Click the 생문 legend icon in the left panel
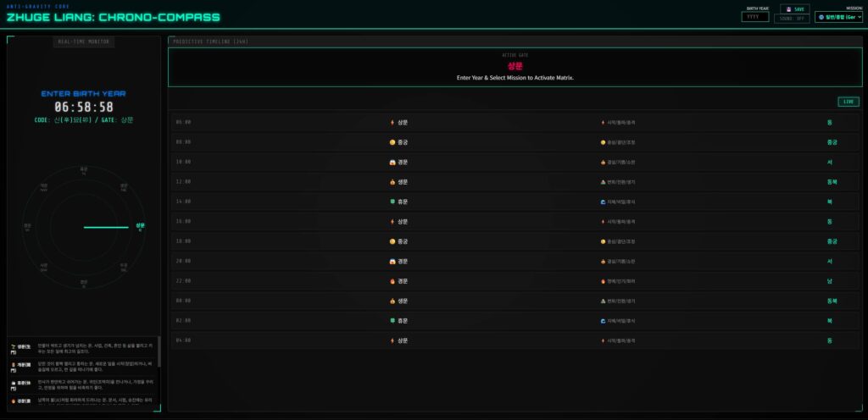The width and height of the screenshot is (868, 420). pos(14,348)
